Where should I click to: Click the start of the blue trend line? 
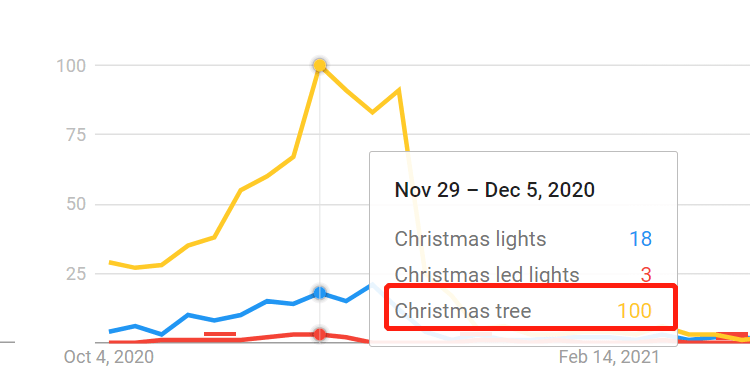click(x=111, y=332)
